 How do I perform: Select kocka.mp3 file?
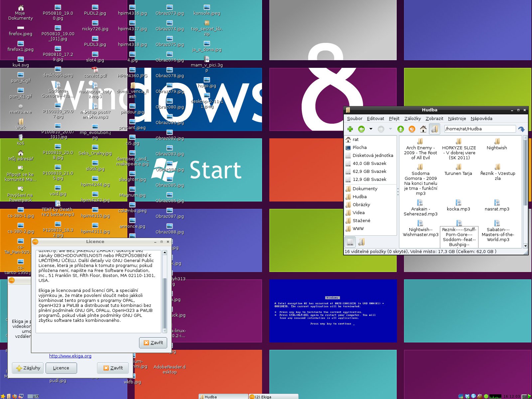coord(459,205)
